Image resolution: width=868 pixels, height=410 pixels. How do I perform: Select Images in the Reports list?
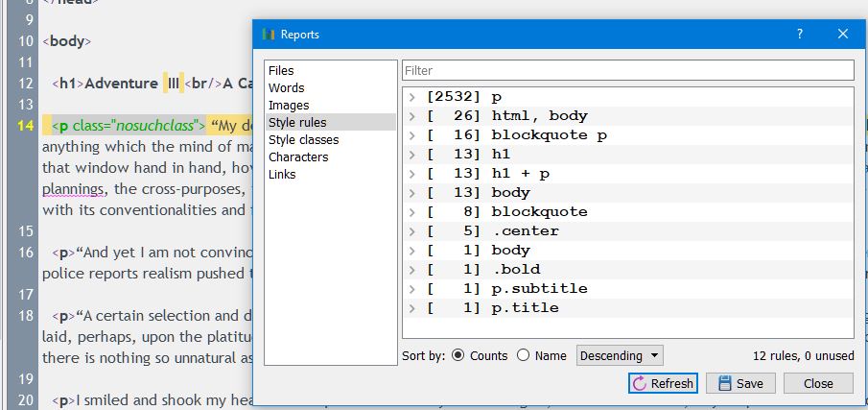point(331,105)
